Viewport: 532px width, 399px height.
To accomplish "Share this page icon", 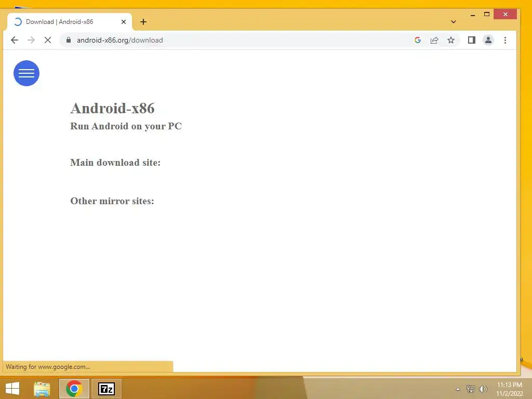I will click(434, 40).
